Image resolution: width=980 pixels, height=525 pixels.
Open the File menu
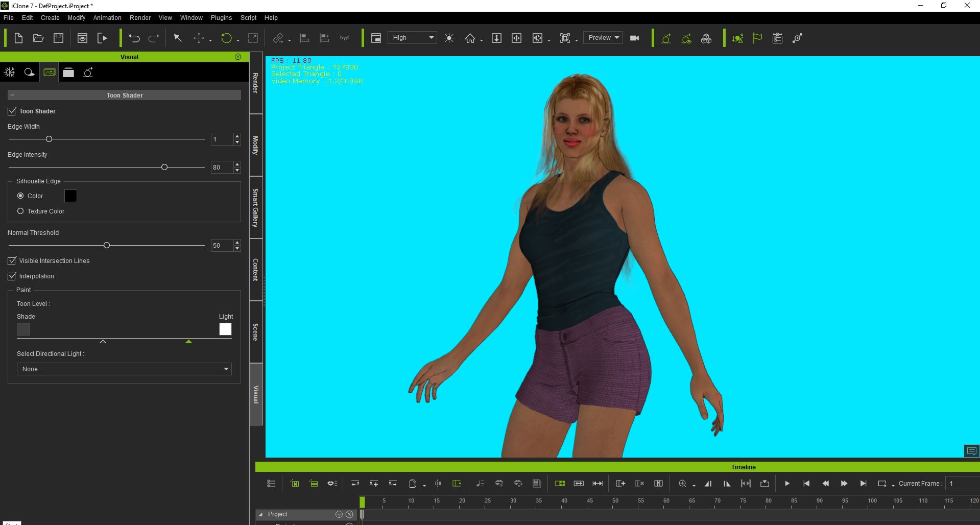(x=9, y=18)
